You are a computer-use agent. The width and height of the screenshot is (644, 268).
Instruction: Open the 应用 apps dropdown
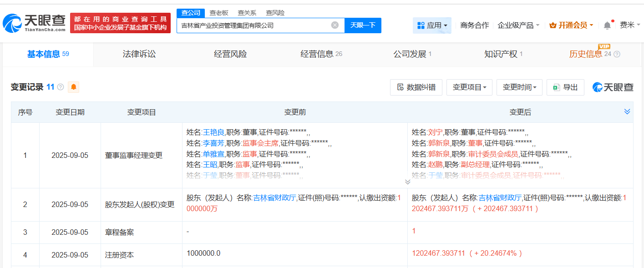coord(432,25)
